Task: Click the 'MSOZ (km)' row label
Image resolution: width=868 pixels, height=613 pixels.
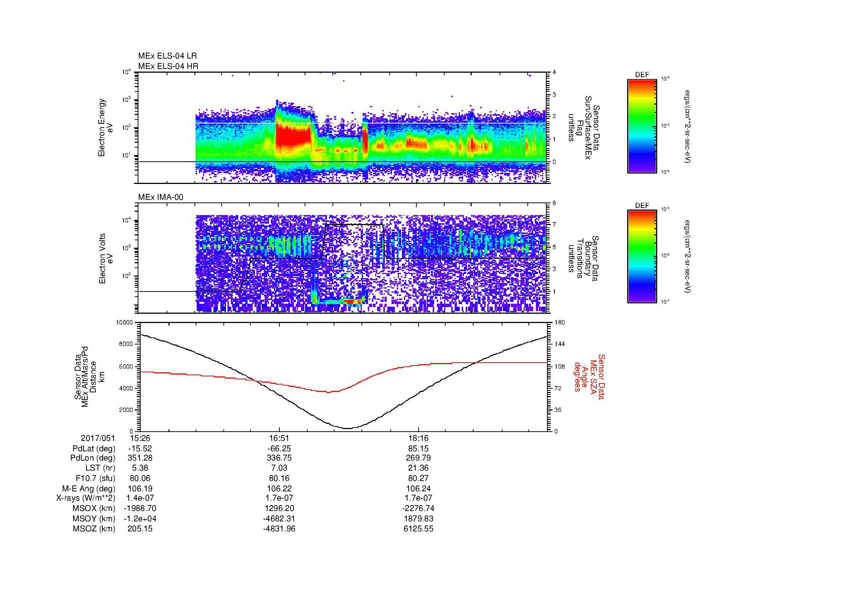Action: (94, 529)
